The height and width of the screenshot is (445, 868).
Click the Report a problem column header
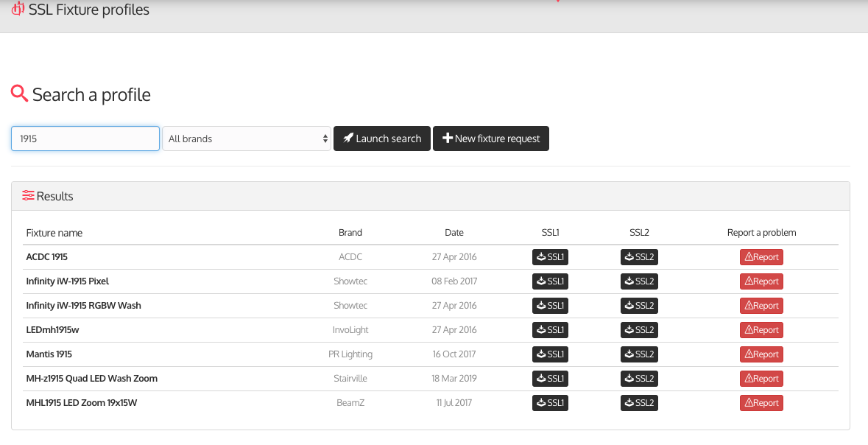(x=762, y=233)
